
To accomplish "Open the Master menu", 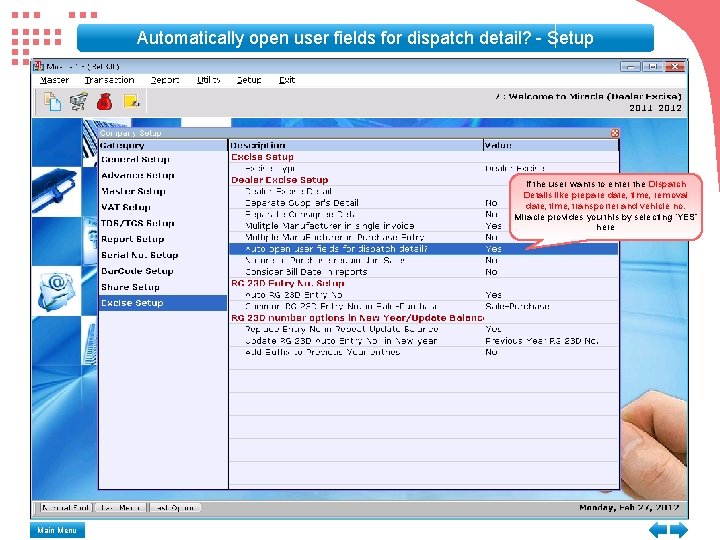I will 54,80.
